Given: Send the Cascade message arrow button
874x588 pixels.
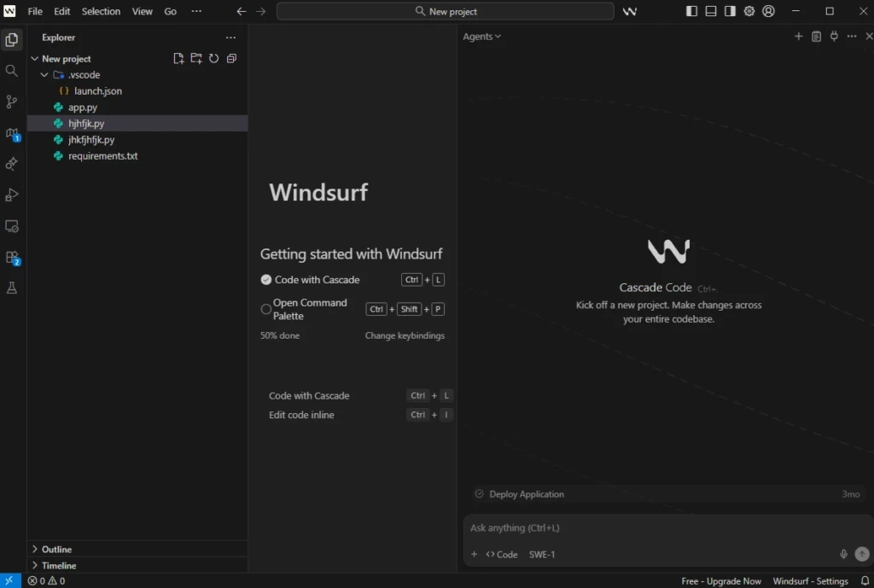Looking at the screenshot, I should point(862,554).
